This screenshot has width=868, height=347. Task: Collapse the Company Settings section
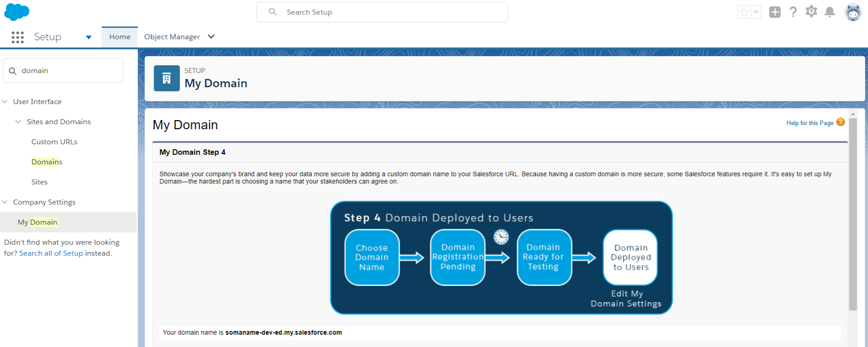[x=5, y=202]
